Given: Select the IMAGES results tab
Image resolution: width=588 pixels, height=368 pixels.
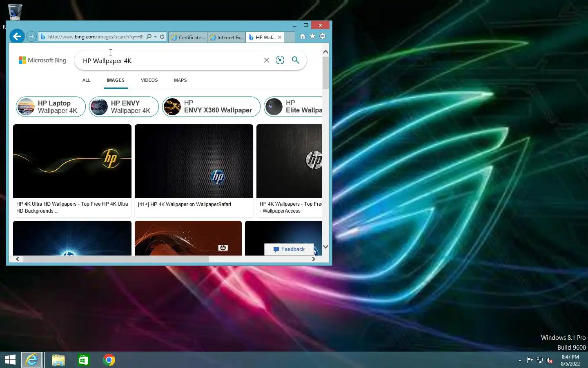Looking at the screenshot, I should click(x=116, y=80).
